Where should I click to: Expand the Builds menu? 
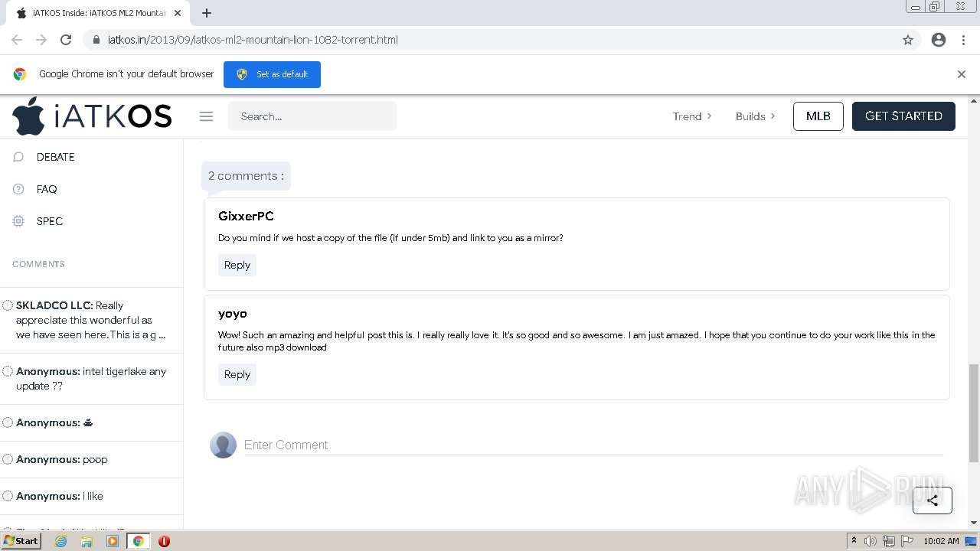[x=755, y=116]
